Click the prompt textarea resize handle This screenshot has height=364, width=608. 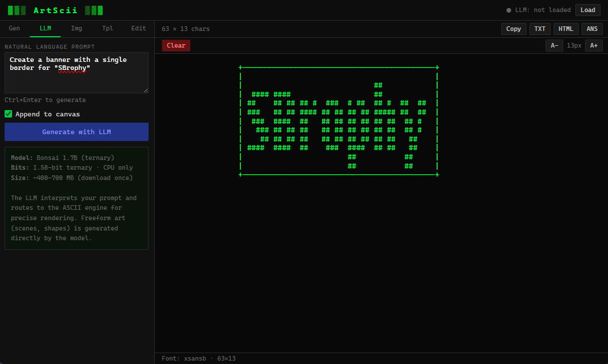point(146,91)
